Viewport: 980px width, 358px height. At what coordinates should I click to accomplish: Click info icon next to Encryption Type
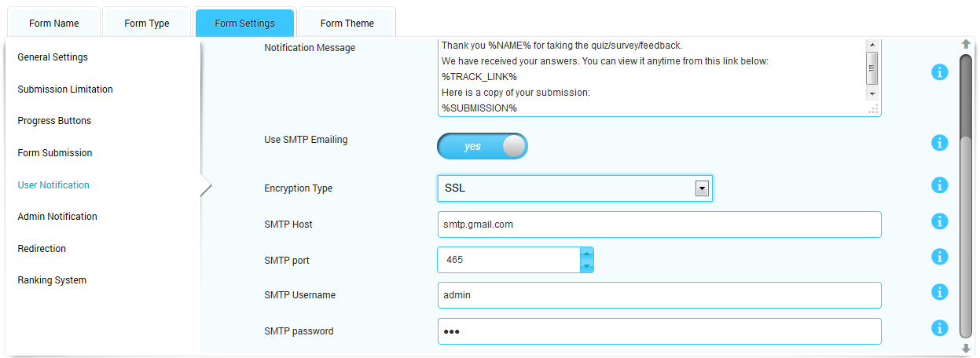coord(939,185)
